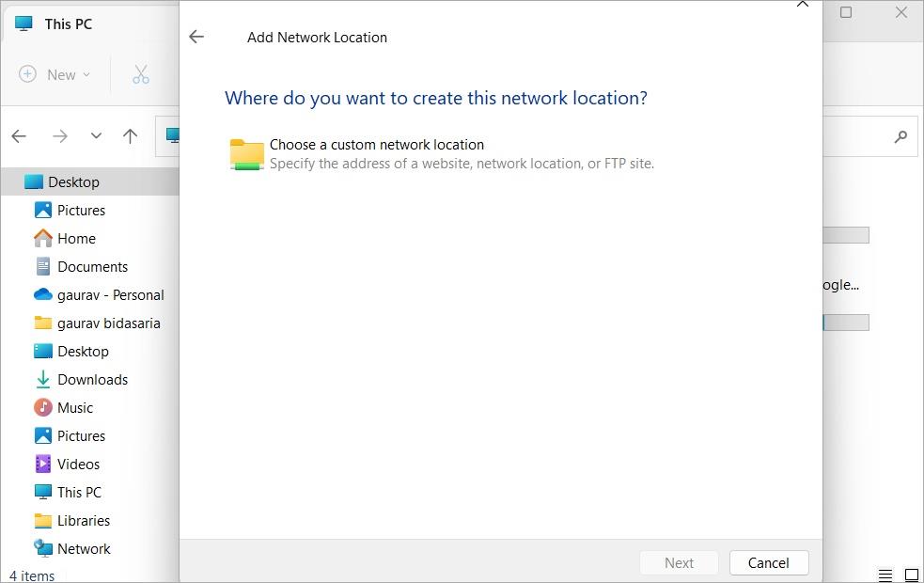Navigate back in File Explorer
The image size is (924, 583).
[19, 136]
